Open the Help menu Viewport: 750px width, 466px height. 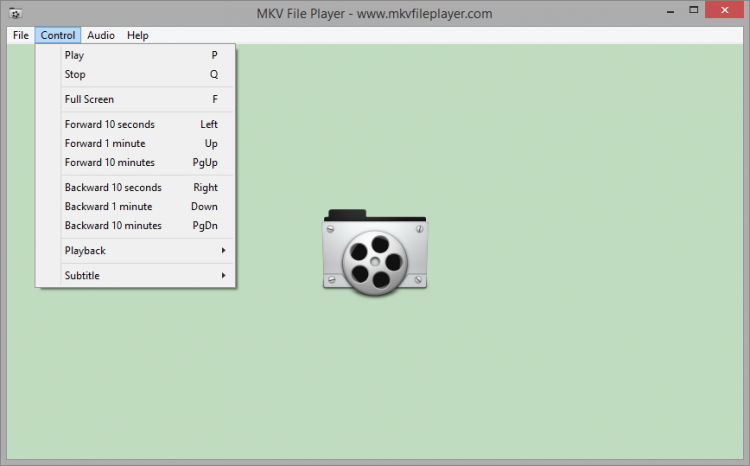(138, 35)
